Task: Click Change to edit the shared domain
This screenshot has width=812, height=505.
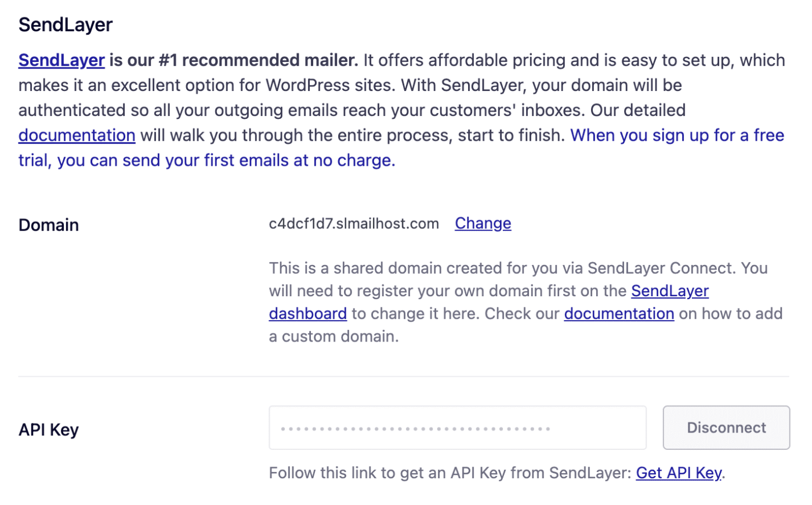Action: click(483, 223)
